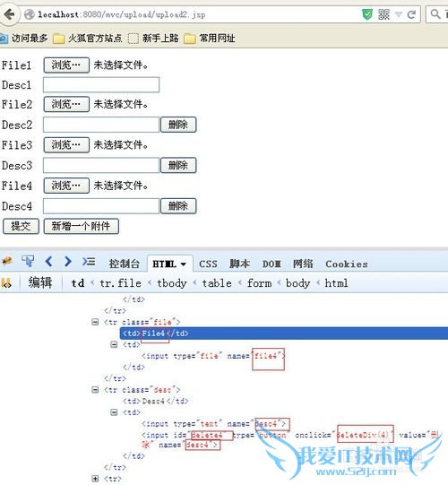448x485 pixels.
Task: Select the input type="file" node
Action: pyautogui.click(x=213, y=356)
